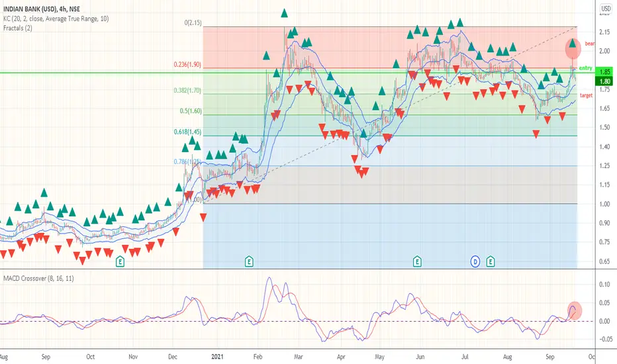Select the MACD Crossover (8, 16, 11) legend
This screenshot has width=617, height=364.
pos(38,278)
